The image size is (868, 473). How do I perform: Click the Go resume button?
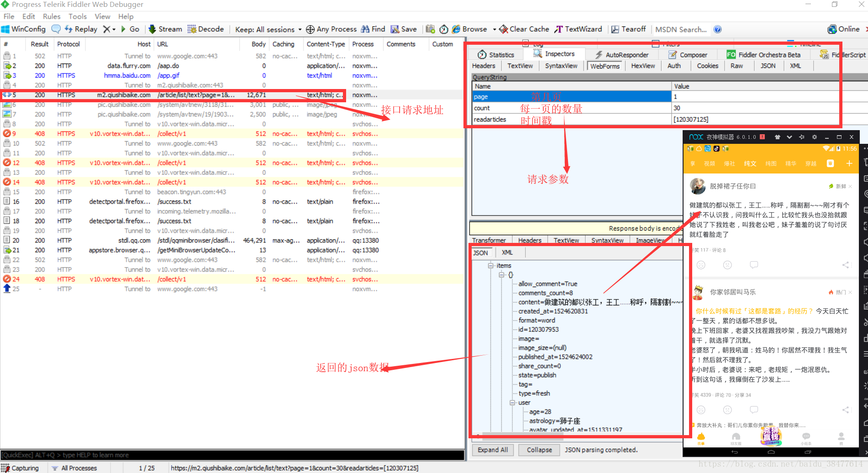point(130,29)
